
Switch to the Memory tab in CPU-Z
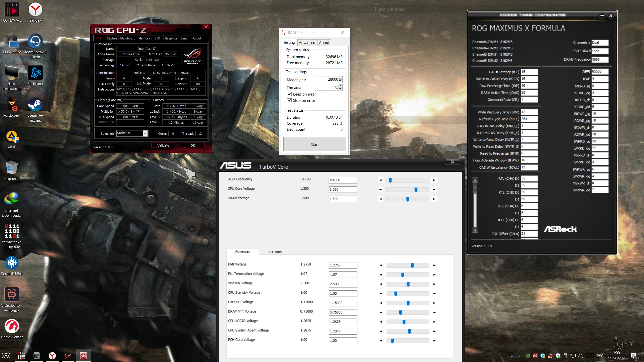pyautogui.click(x=144, y=38)
